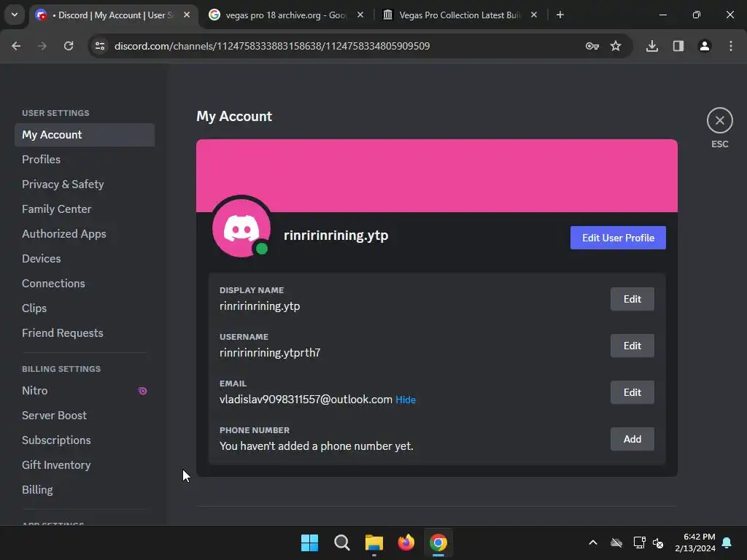Screen dimensions: 747x560
Task: Reload the Discord page
Action: 69,46
